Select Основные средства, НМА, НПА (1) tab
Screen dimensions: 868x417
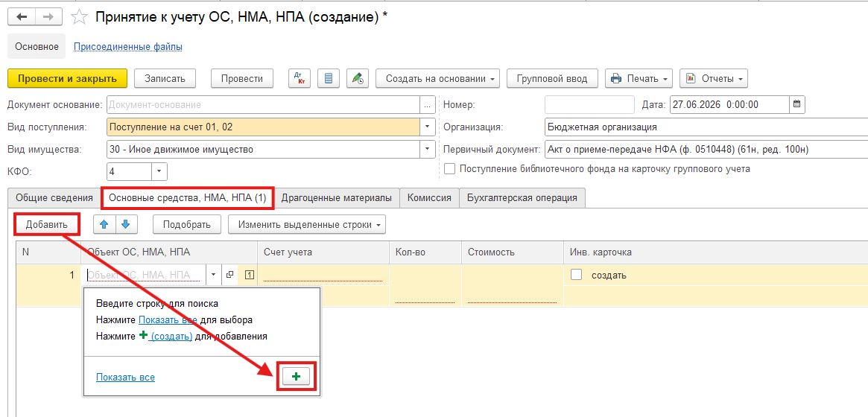(188, 197)
